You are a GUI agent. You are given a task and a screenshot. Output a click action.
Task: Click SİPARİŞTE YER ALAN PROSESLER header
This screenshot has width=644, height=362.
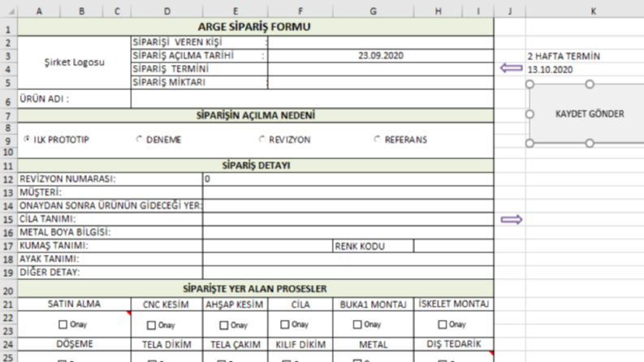(x=256, y=288)
